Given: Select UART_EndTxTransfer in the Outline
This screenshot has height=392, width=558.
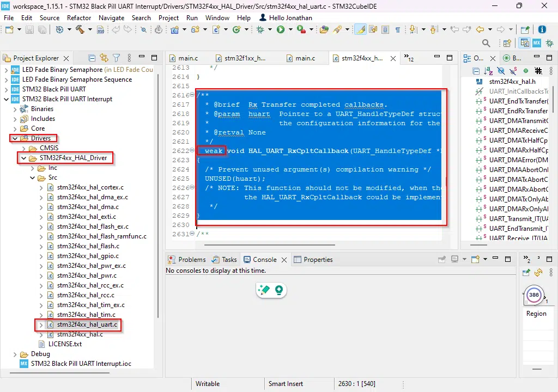Looking at the screenshot, I should tap(518, 101).
